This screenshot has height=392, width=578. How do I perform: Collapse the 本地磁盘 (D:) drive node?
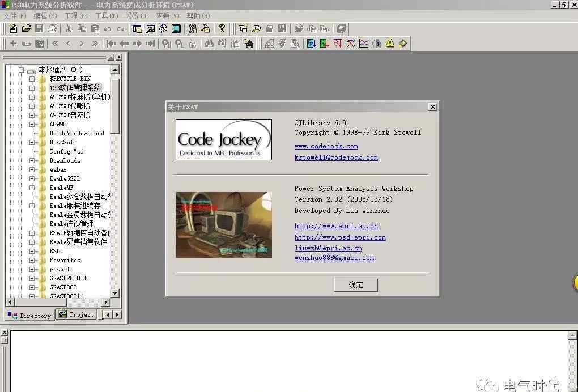coord(21,70)
